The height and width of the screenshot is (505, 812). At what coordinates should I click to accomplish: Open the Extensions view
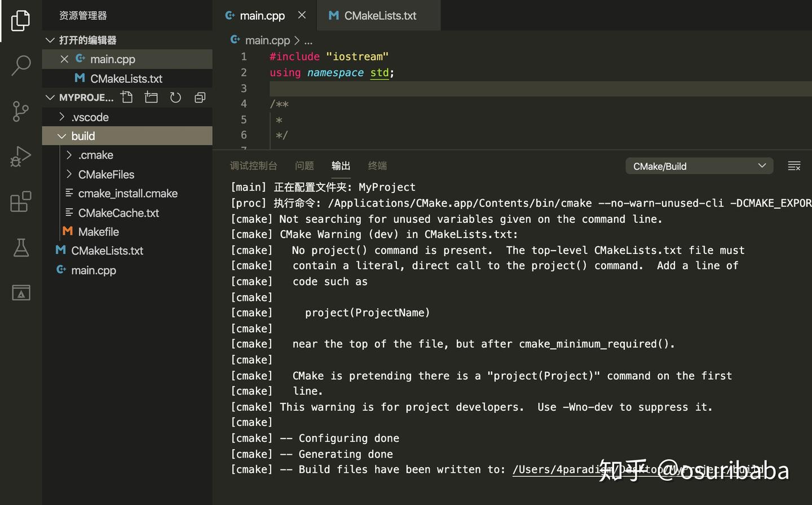pos(21,201)
